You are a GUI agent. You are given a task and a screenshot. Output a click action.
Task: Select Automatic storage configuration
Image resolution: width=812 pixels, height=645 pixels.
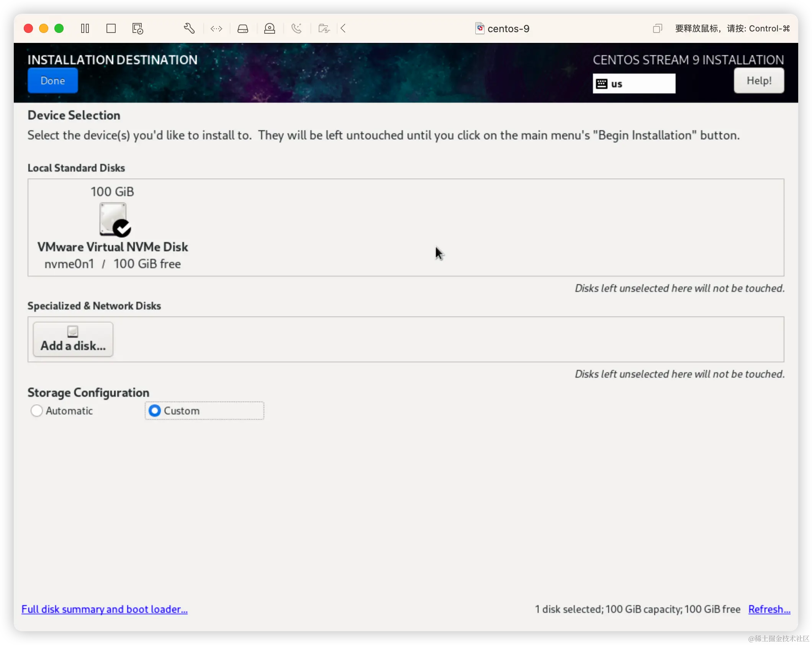tap(37, 410)
